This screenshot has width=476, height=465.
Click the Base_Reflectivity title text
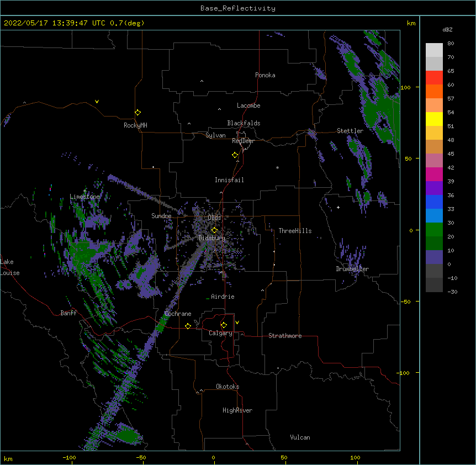pos(238,8)
